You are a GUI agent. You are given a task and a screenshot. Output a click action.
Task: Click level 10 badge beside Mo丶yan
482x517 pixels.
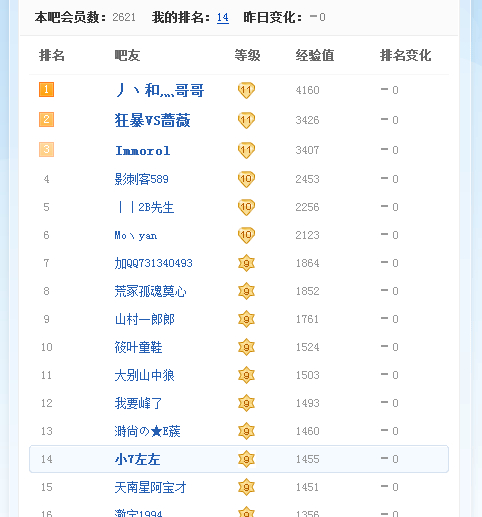(246, 235)
